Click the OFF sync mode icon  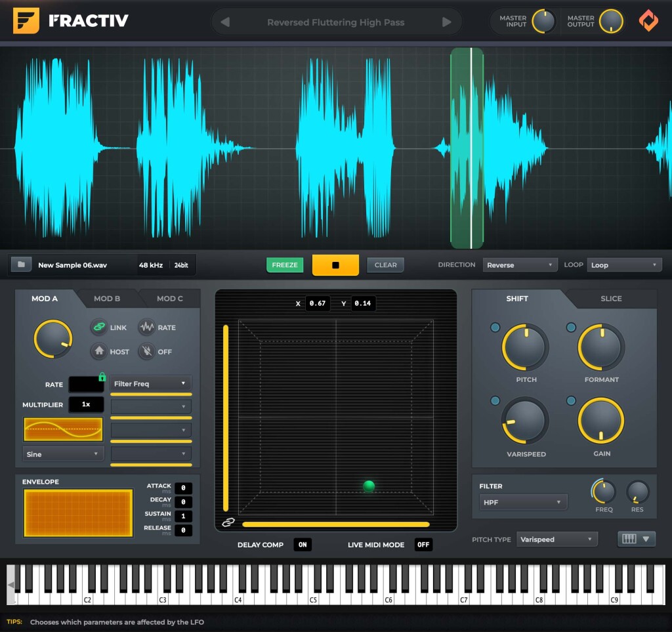tap(146, 352)
